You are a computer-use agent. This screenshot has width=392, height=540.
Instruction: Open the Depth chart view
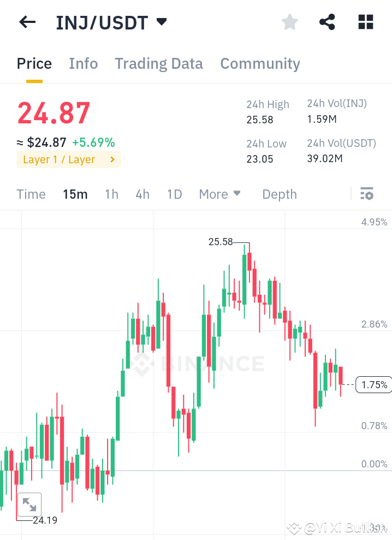coord(279,194)
